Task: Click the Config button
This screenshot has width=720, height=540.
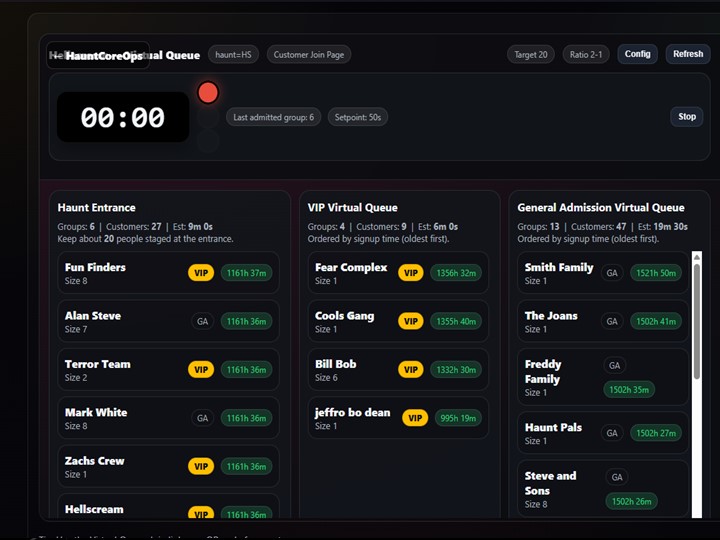Action: pyautogui.click(x=637, y=54)
